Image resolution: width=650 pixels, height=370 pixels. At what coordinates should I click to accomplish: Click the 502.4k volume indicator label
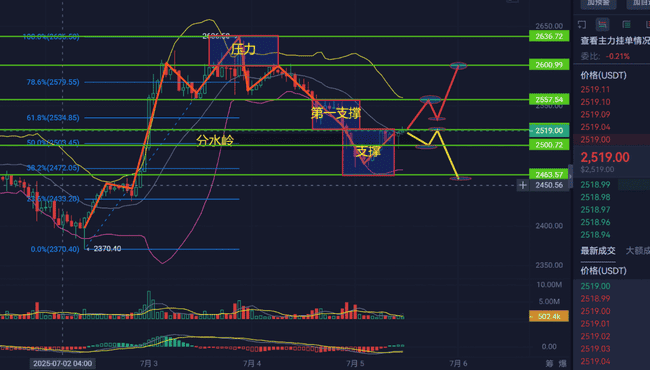point(549,317)
